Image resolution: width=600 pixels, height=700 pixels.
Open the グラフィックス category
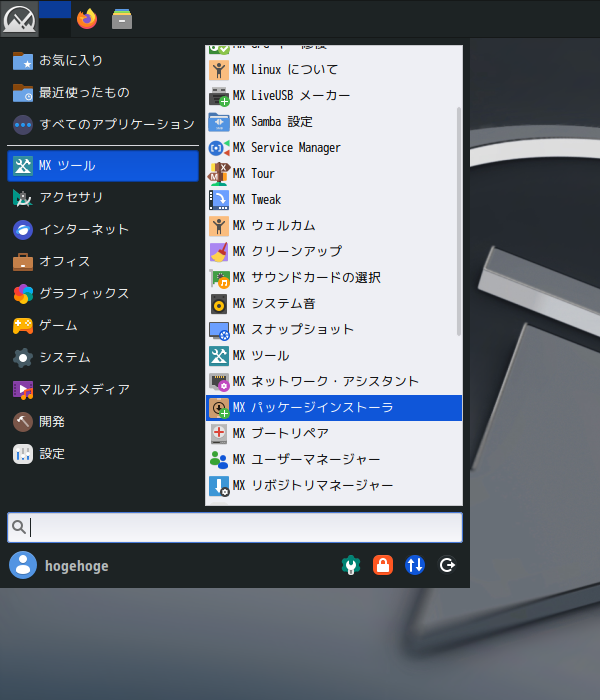[x=103, y=293]
